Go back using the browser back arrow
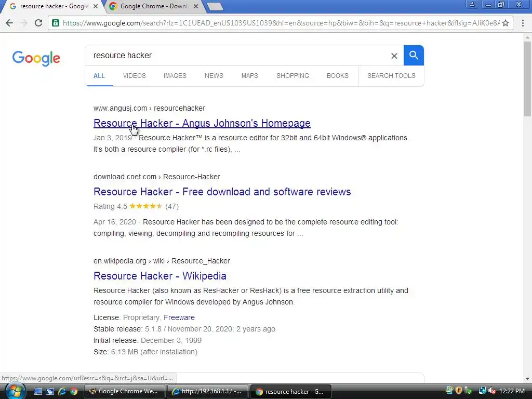This screenshot has height=399, width=532. tap(9, 23)
